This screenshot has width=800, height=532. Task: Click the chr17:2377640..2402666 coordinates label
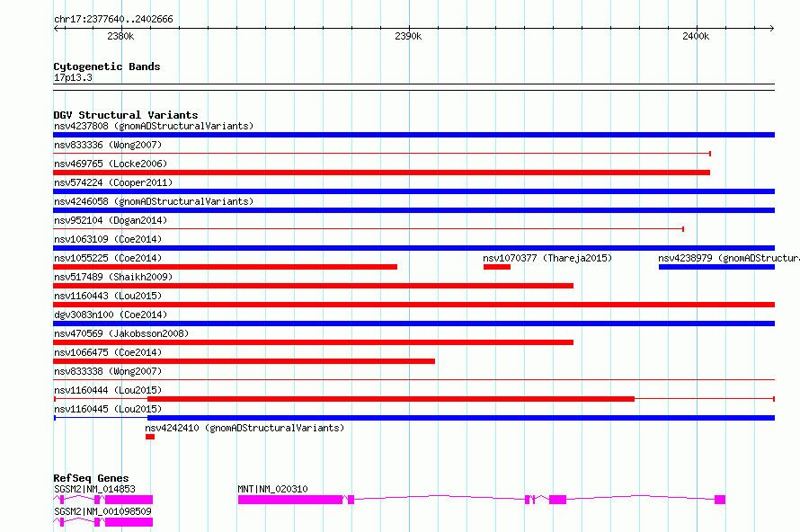pos(114,19)
